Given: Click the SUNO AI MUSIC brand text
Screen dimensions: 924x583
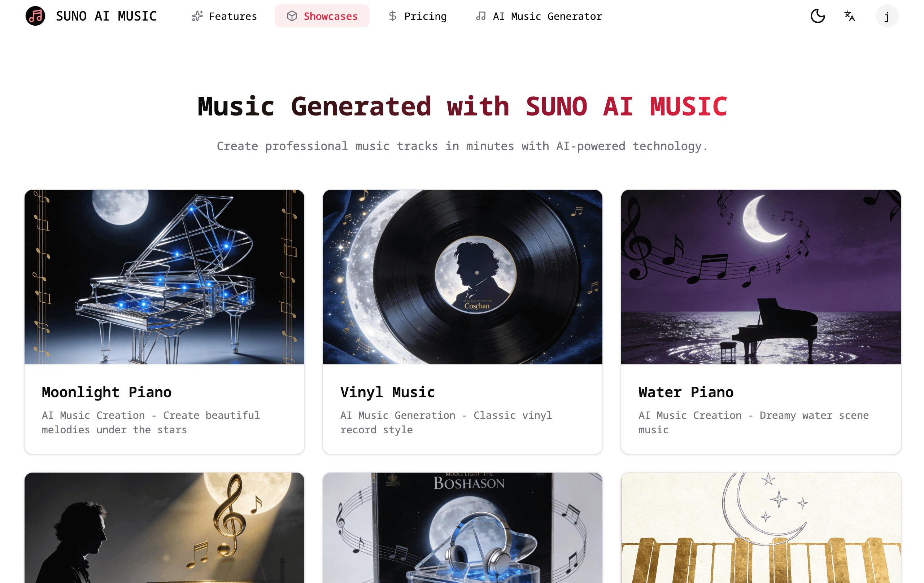Looking at the screenshot, I should pos(106,16).
